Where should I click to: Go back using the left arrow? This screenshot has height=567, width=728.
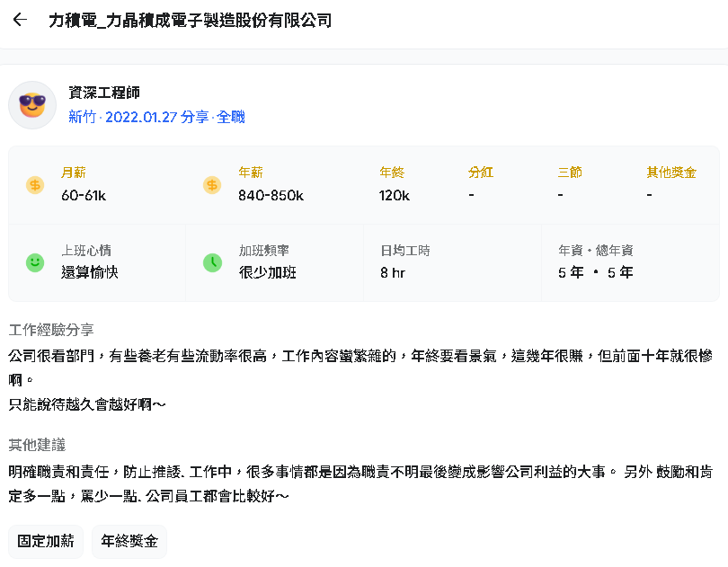(x=20, y=20)
